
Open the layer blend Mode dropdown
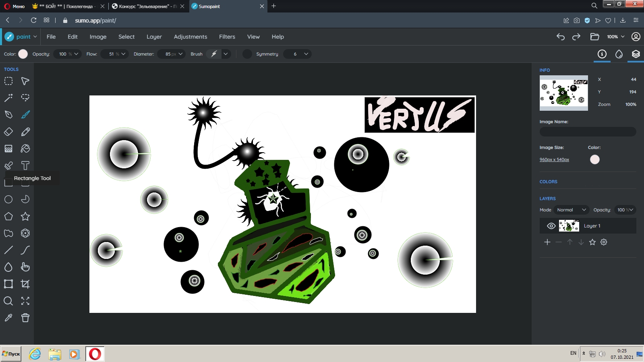coord(571,210)
